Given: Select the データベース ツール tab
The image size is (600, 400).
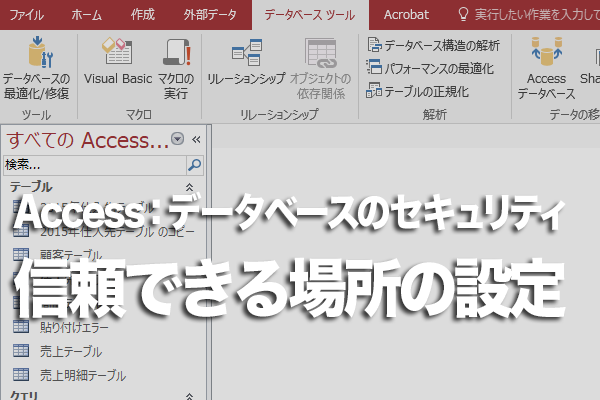Looking at the screenshot, I should pyautogui.click(x=310, y=15).
